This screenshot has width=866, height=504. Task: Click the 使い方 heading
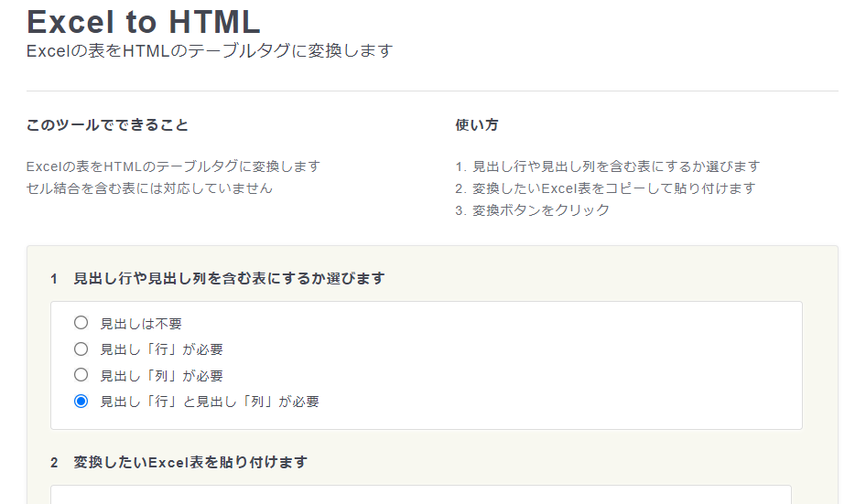pyautogui.click(x=477, y=124)
